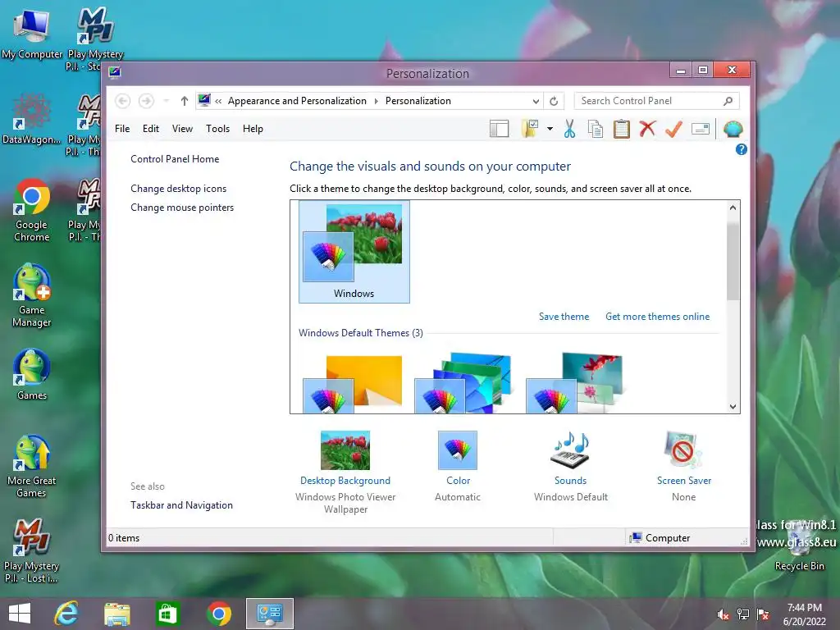Click the Search Control Panel field
Screen dimensions: 840x630
click(x=657, y=101)
